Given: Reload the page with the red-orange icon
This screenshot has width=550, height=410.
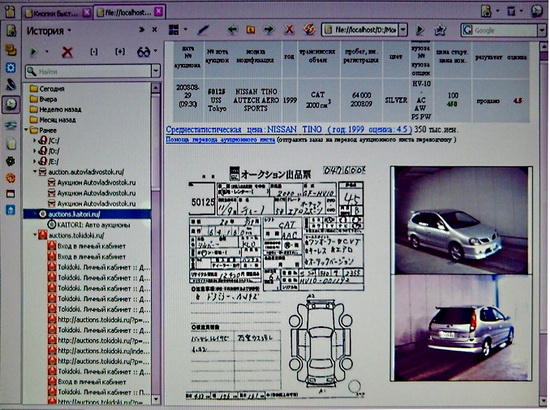Looking at the screenshot, I should pos(309,30).
